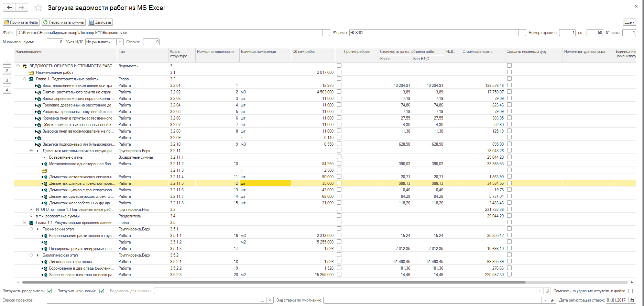Collapse Глава 1. Подготовительные работы node

24,79
